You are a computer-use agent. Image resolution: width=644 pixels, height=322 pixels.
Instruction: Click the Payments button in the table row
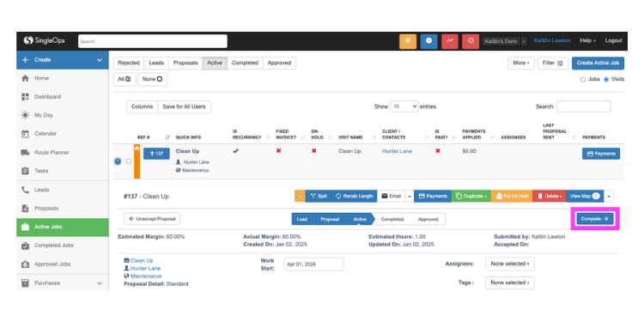pos(601,154)
